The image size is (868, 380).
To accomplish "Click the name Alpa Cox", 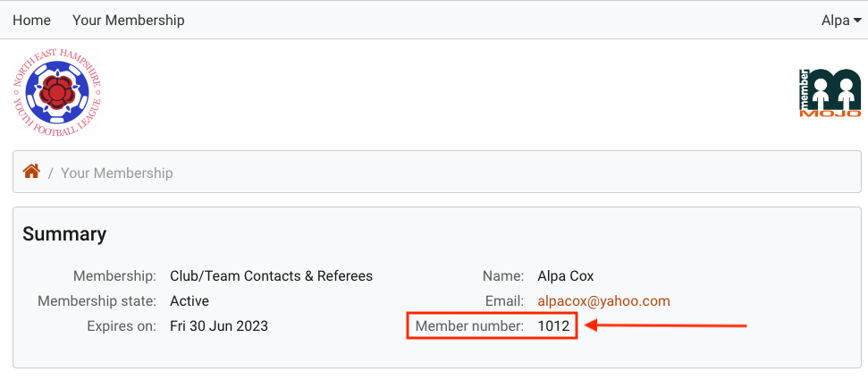I will point(566,276).
